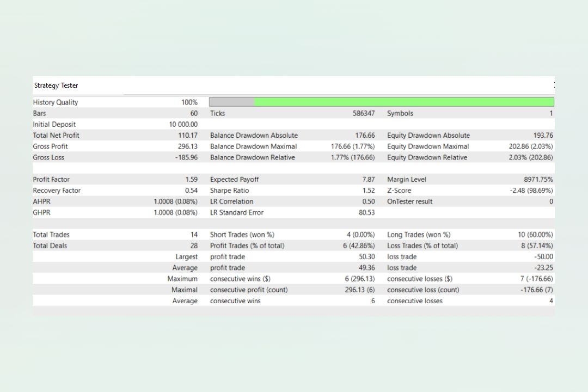
Task: Select Equity Drawdown Absolute value 193.76
Action: (543, 136)
